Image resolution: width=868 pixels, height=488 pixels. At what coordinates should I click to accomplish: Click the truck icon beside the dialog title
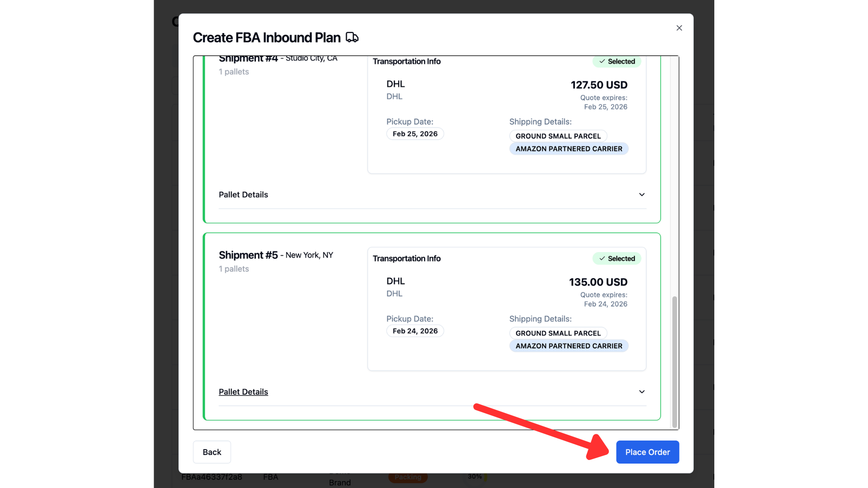[352, 37]
